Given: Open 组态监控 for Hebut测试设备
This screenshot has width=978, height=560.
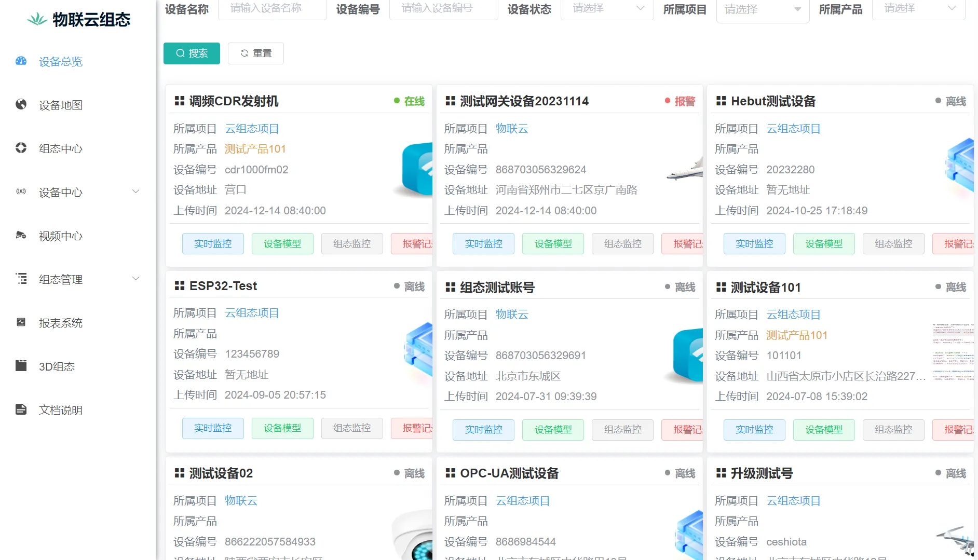Looking at the screenshot, I should [893, 243].
